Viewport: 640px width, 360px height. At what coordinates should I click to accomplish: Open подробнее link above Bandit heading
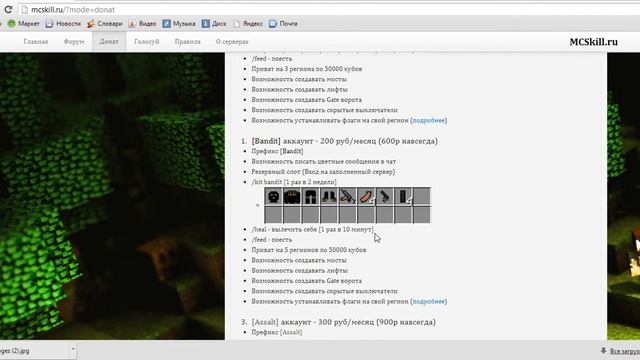pyautogui.click(x=429, y=120)
